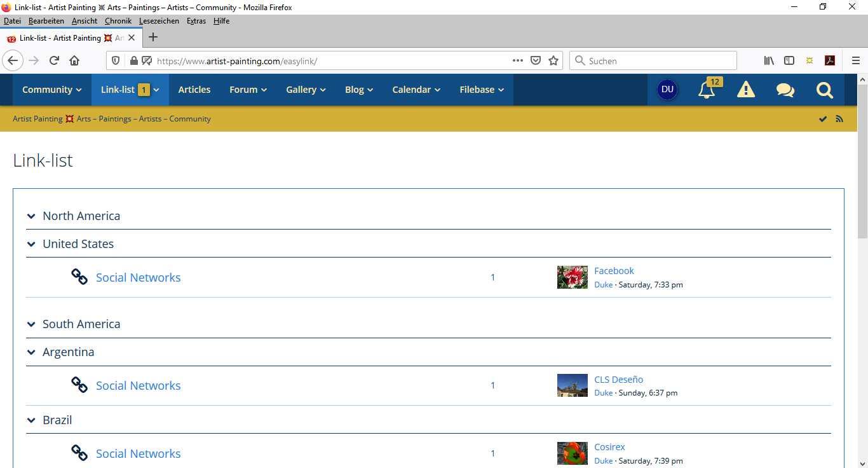Collapse the Argentina category
This screenshot has height=468, width=868.
click(31, 352)
